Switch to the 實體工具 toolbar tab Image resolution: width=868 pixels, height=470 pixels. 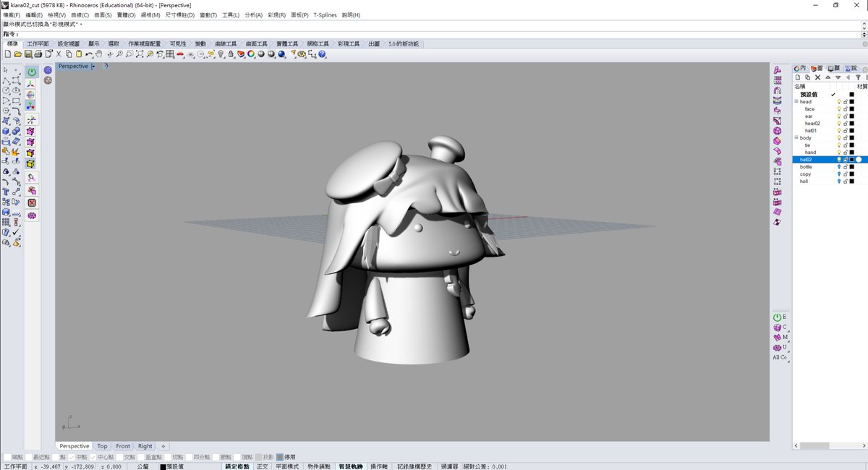pyautogui.click(x=287, y=44)
